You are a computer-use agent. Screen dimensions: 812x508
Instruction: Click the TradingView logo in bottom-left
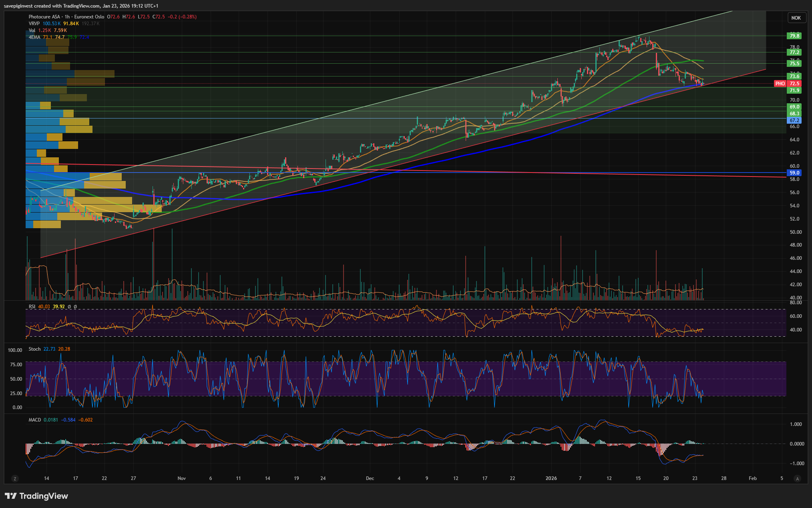pyautogui.click(x=36, y=496)
